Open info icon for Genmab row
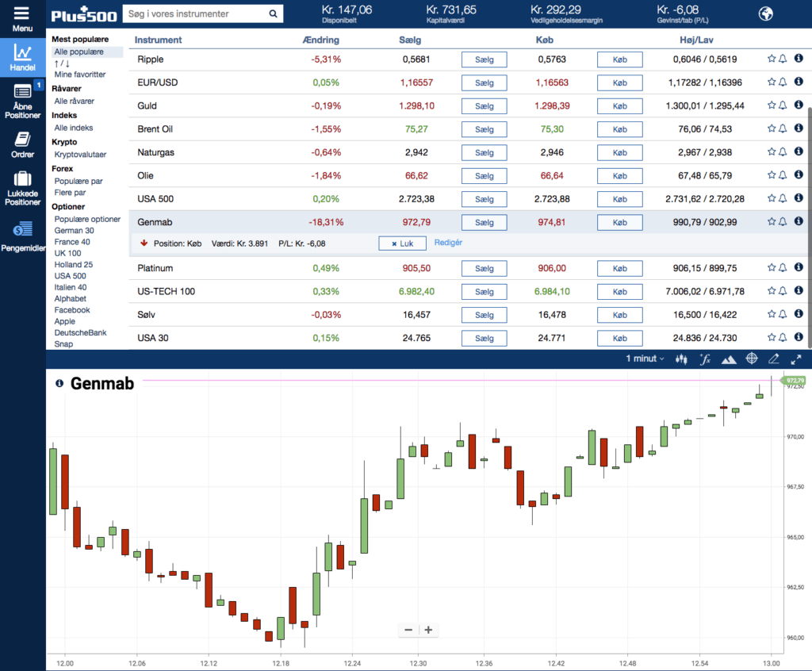This screenshot has width=812, height=671. (x=799, y=220)
